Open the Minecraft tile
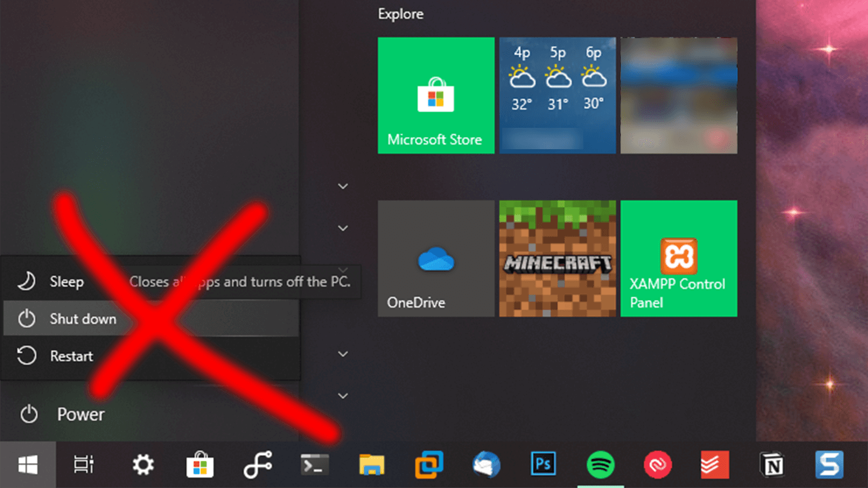Image resolution: width=868 pixels, height=488 pixels. (557, 258)
